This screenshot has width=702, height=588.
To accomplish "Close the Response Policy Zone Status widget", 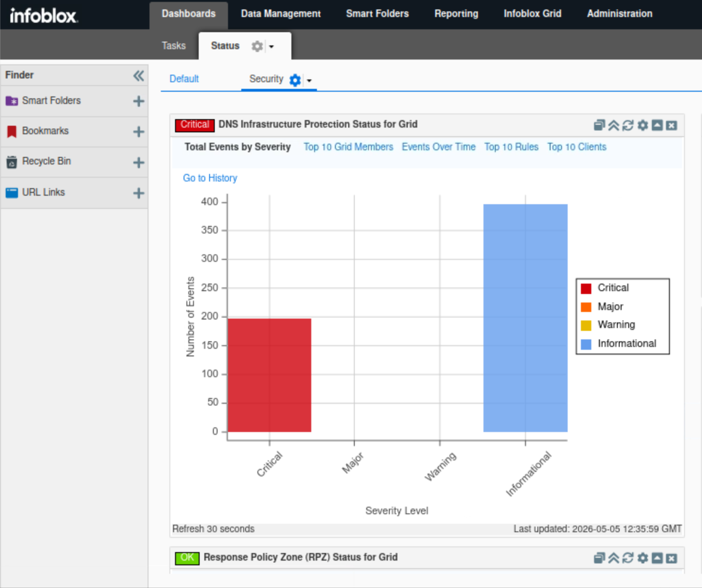I will coord(671,558).
